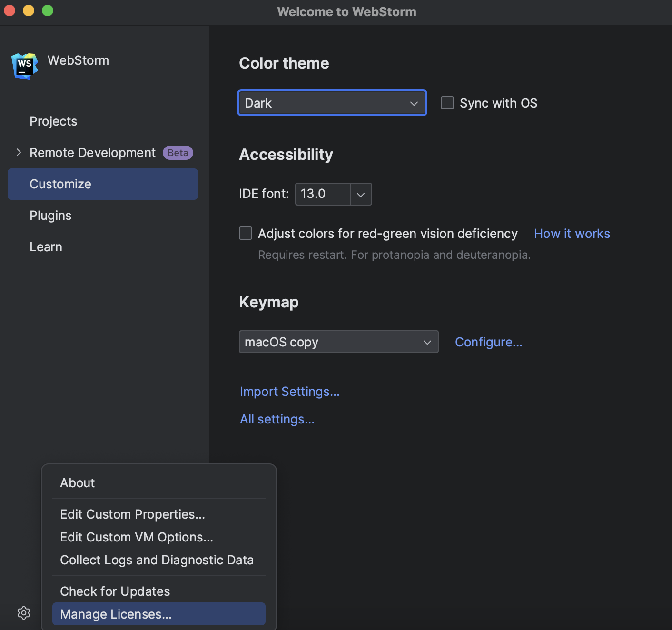Open the Plugins section
The image size is (672, 630).
tap(50, 215)
